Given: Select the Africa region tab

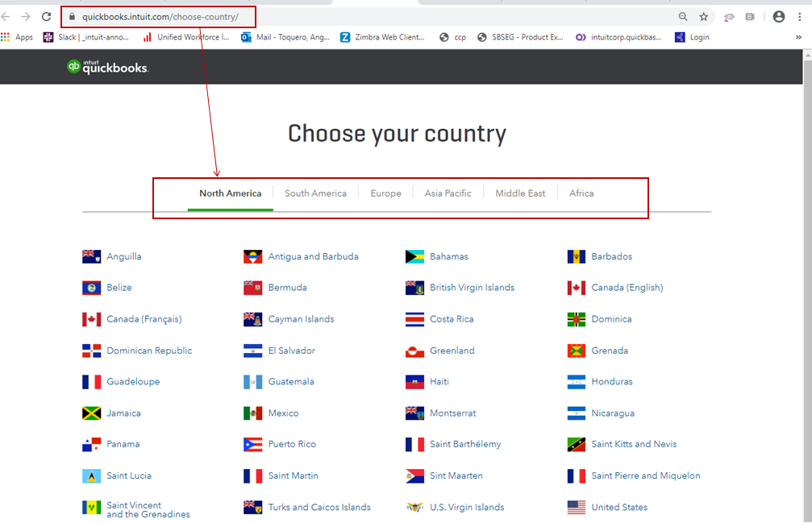Looking at the screenshot, I should click(581, 193).
